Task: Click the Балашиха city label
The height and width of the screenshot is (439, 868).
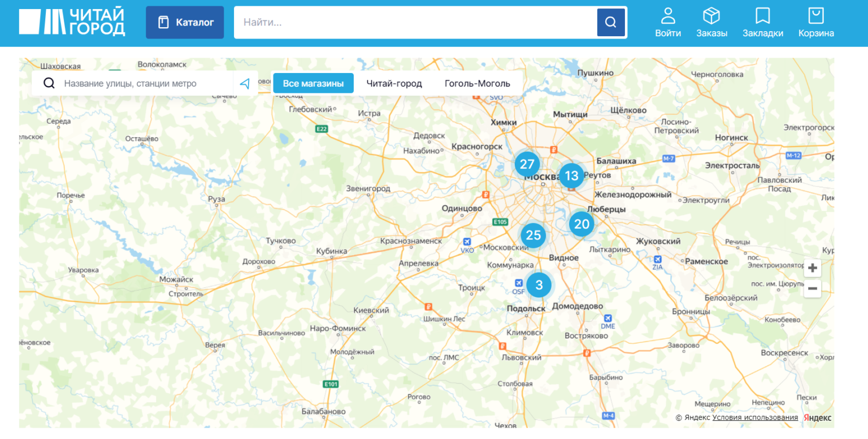Action: coord(616,161)
